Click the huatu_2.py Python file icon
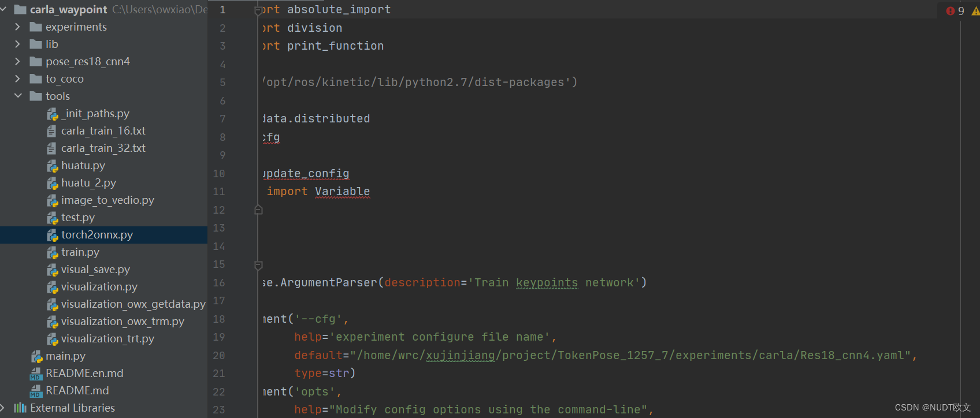 pyautogui.click(x=53, y=183)
